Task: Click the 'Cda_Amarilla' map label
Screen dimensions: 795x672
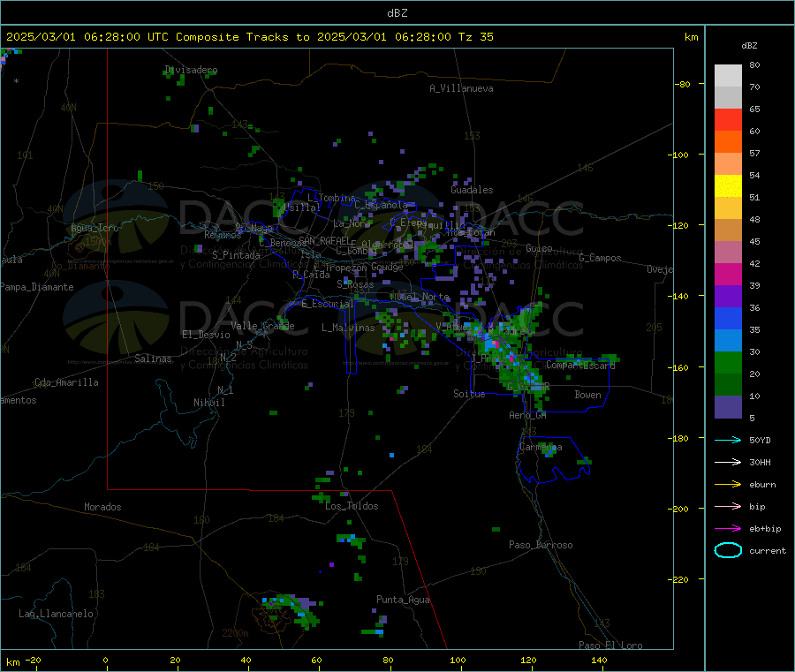Action: [x=66, y=382]
